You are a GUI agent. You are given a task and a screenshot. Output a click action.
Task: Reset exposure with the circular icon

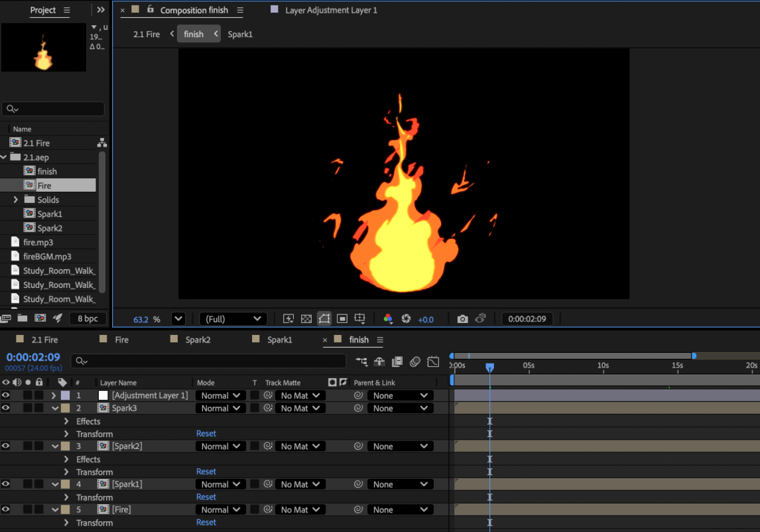[x=406, y=318]
